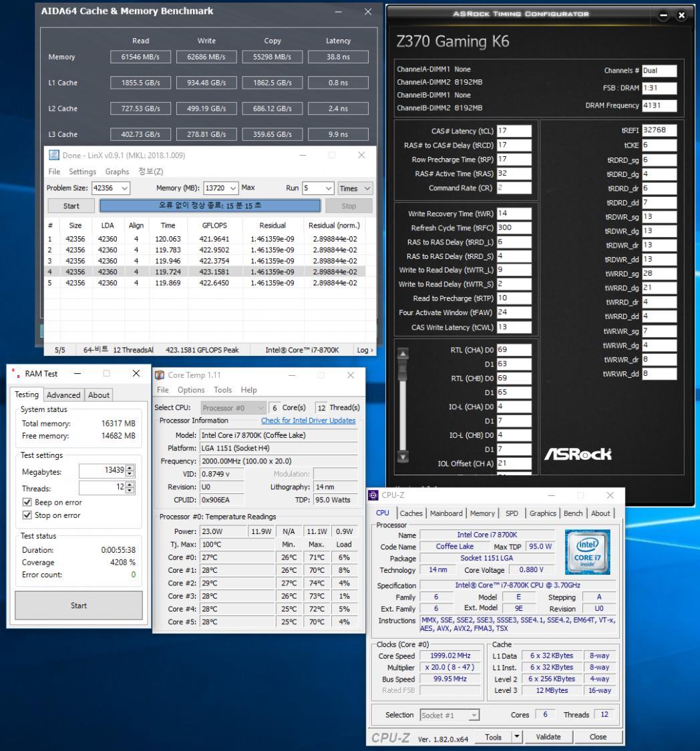
Task: Switch to Memory tab in CPU-Z
Action: [482, 513]
